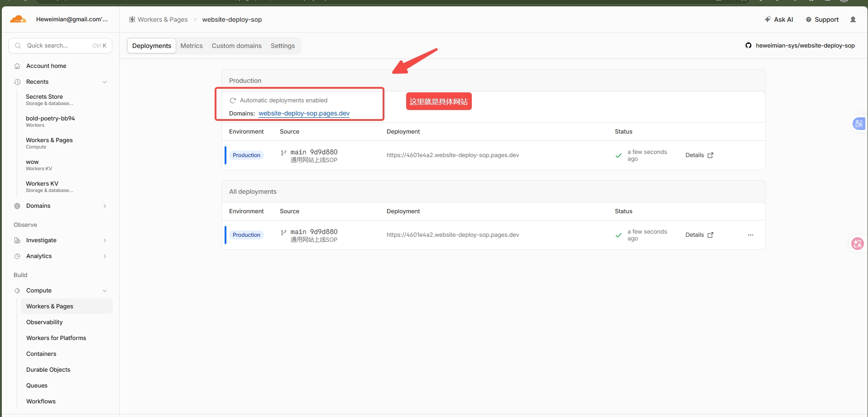Click green checkmark status in All deployments row
This screenshot has height=417, width=868.
coord(619,235)
